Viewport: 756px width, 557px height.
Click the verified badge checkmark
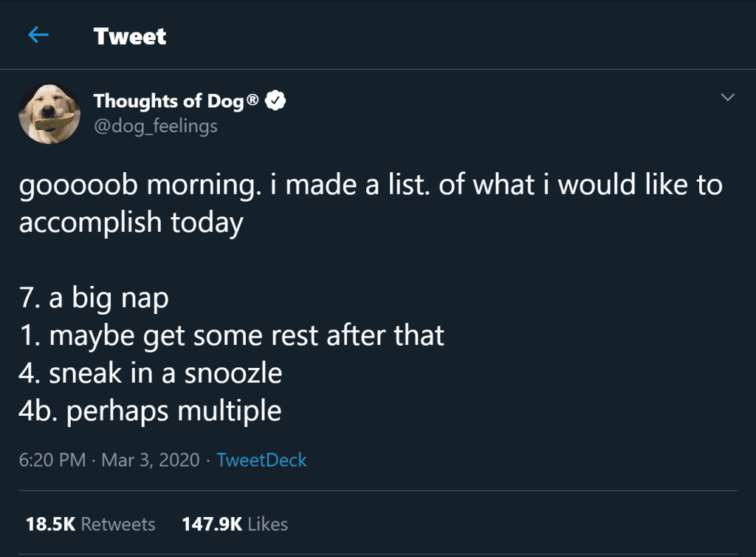point(276,101)
